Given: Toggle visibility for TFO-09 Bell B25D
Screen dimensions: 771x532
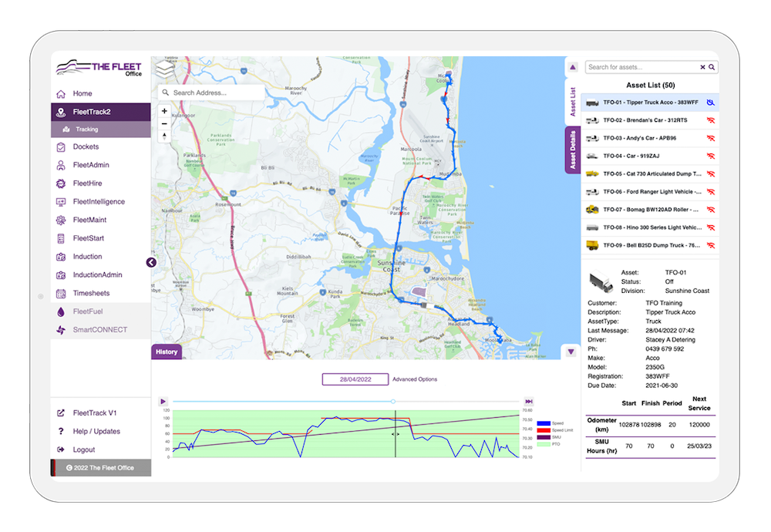Looking at the screenshot, I should point(711,245).
